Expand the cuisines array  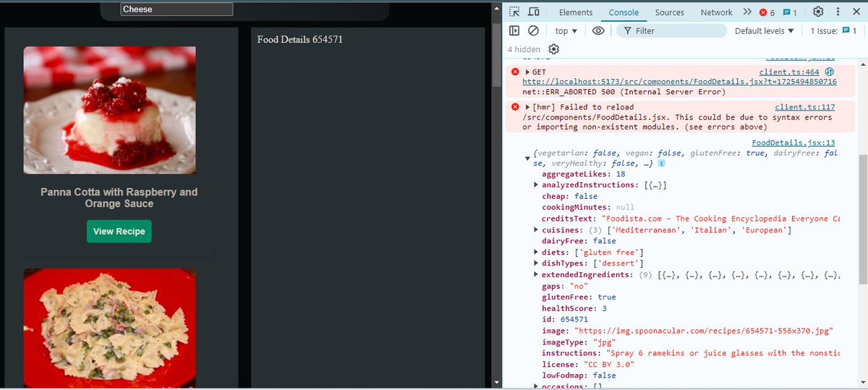535,230
